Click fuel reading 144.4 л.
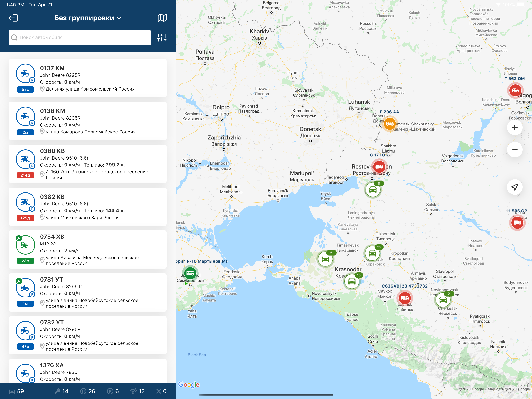 click(115, 211)
